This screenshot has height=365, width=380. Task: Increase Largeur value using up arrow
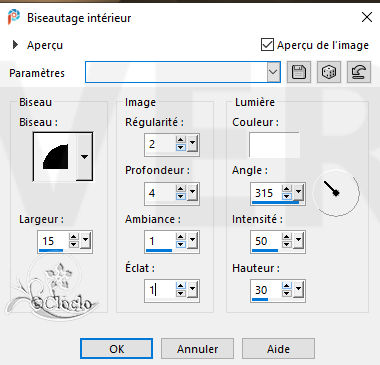[74, 237]
